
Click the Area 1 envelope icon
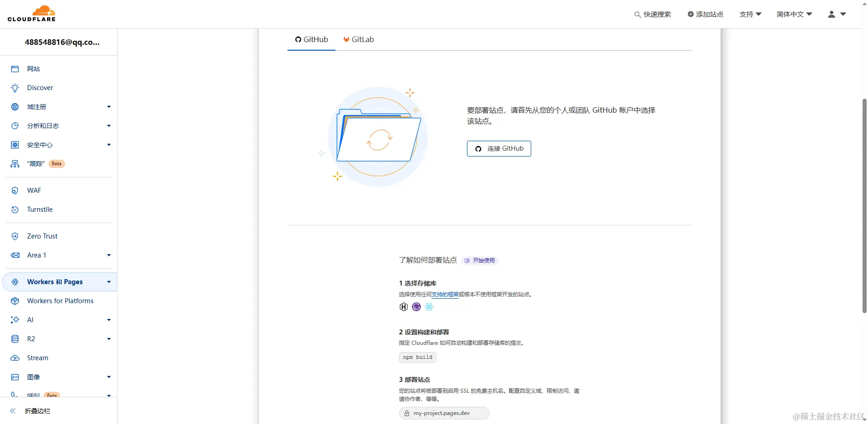[15, 255]
